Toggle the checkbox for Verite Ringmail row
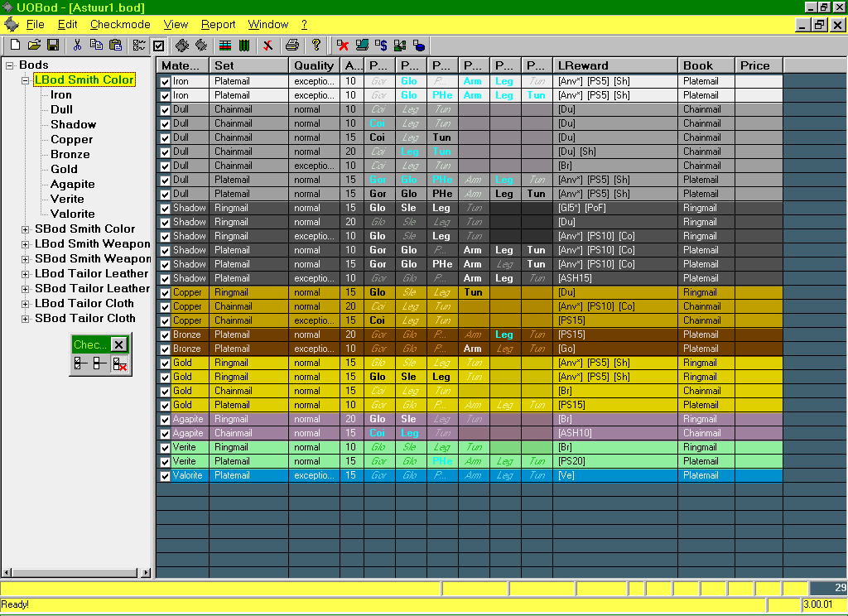 (165, 448)
